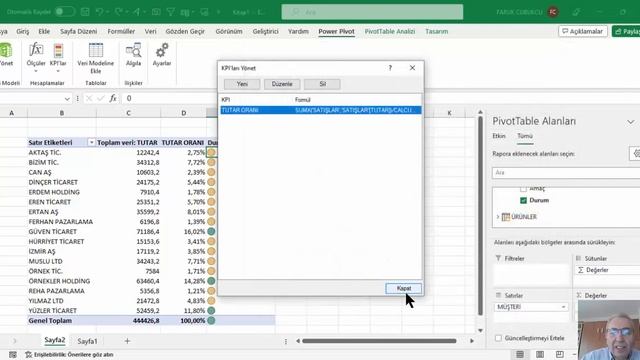Click the help question mark in the KPI dialog
The image size is (640, 360).
click(x=390, y=68)
